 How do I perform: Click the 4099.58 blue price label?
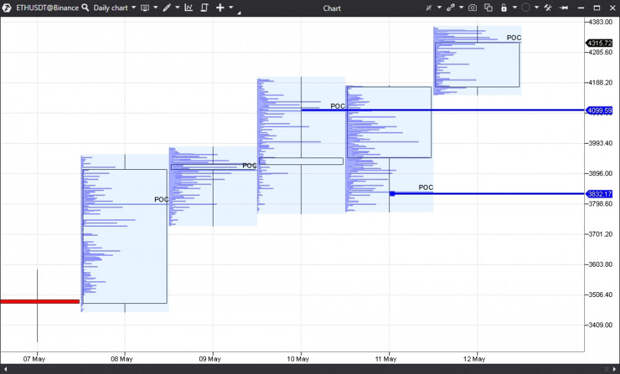pyautogui.click(x=599, y=111)
